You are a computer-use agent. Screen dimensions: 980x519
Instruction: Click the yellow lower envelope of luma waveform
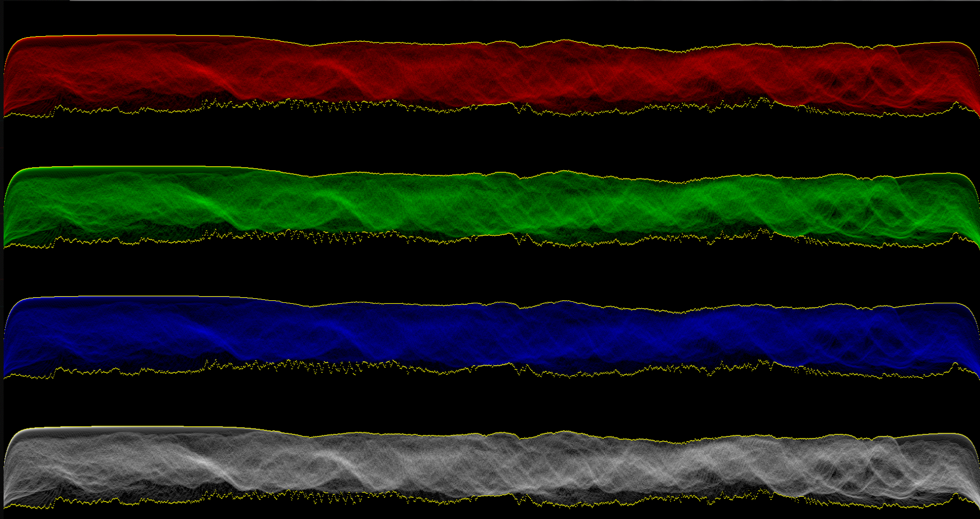tap(155, 501)
